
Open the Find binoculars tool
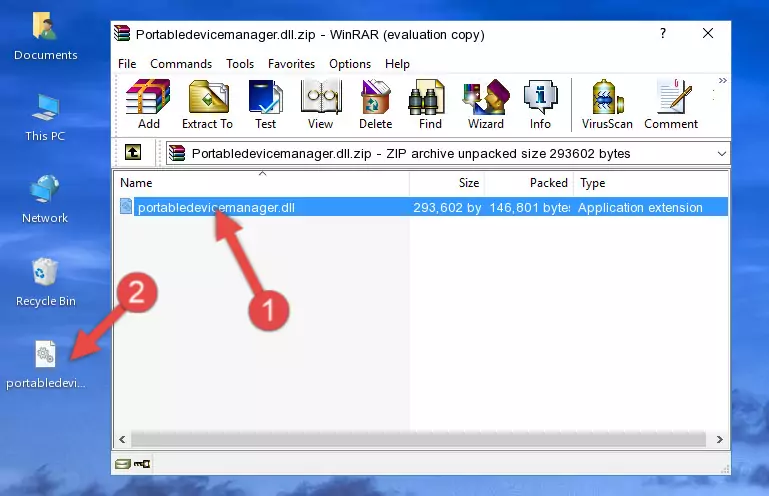[430, 104]
